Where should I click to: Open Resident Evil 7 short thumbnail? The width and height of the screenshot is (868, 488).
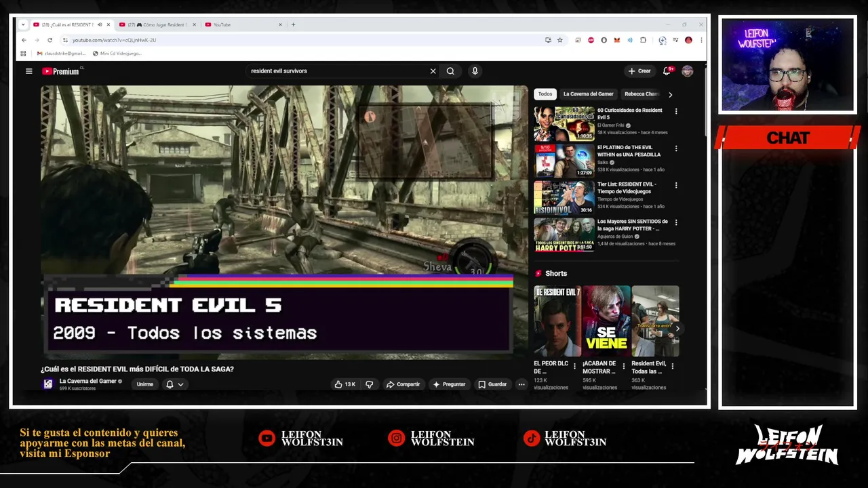click(x=557, y=321)
